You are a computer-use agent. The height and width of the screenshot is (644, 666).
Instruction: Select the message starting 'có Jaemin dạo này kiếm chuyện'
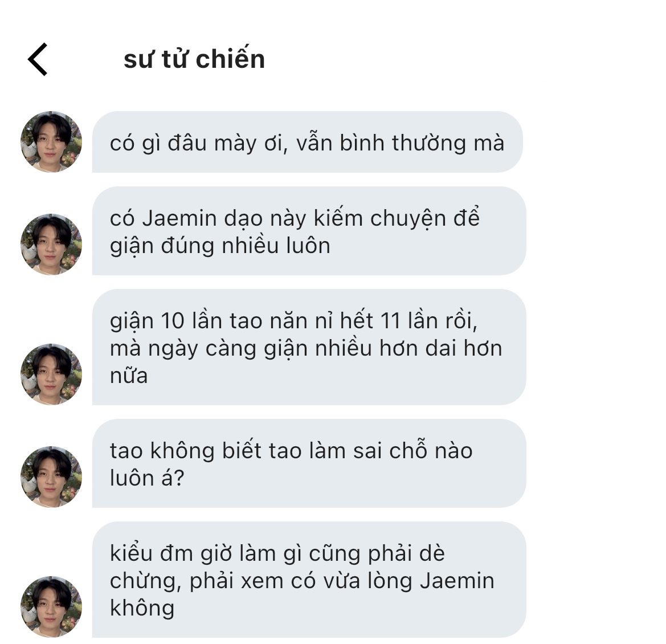(309, 231)
